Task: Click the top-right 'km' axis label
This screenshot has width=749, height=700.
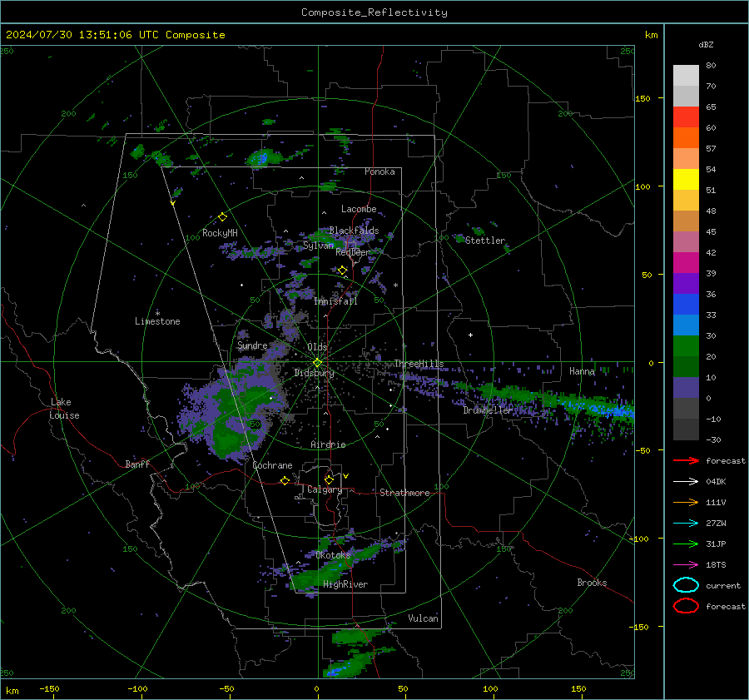Action: (651, 35)
